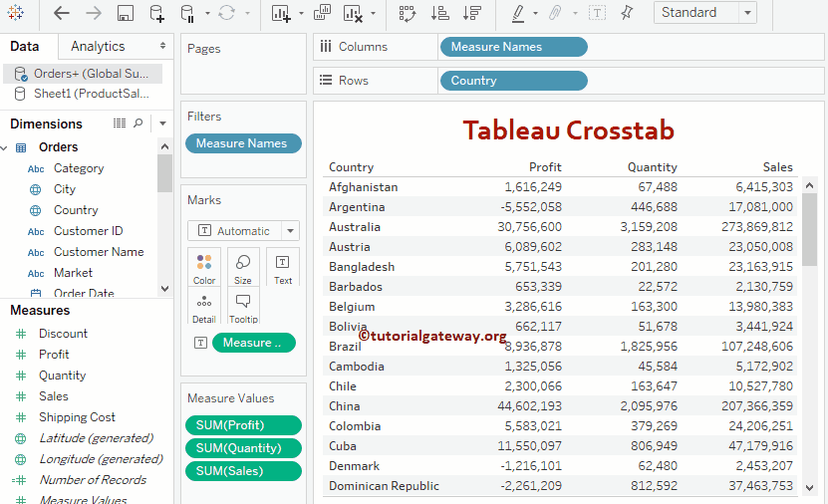Click the New Worksheet toolbar icon
This screenshot has width=828, height=504.
(x=280, y=13)
